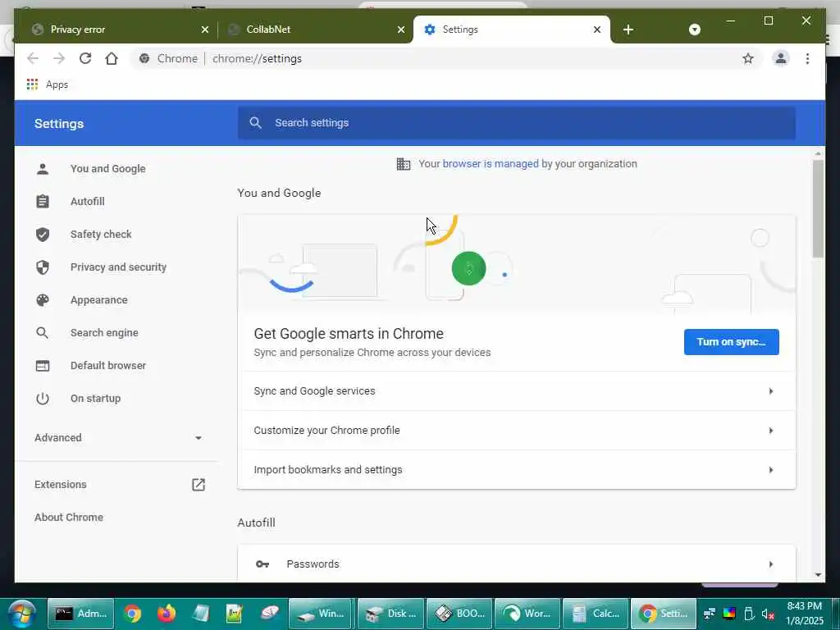
Task: Click the network tray icon
Action: pyautogui.click(x=710, y=614)
